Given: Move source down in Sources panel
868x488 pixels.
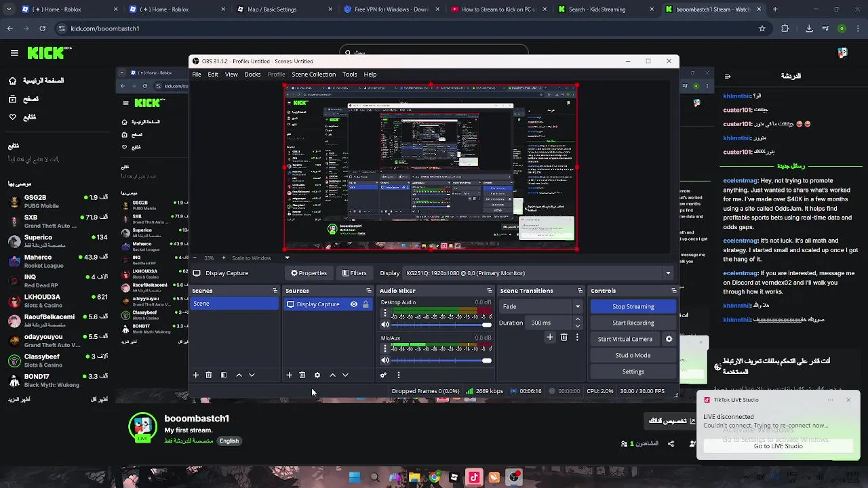Looking at the screenshot, I should [x=345, y=375].
